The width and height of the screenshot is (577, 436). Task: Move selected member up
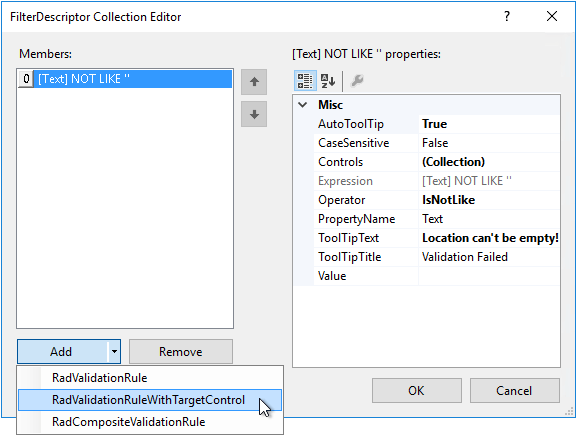point(254,82)
